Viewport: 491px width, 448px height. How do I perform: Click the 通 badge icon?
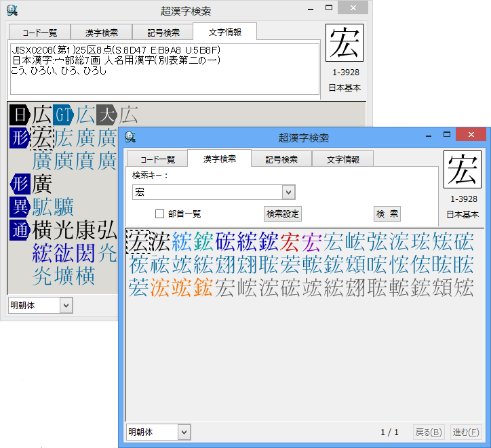pyautogui.click(x=20, y=230)
